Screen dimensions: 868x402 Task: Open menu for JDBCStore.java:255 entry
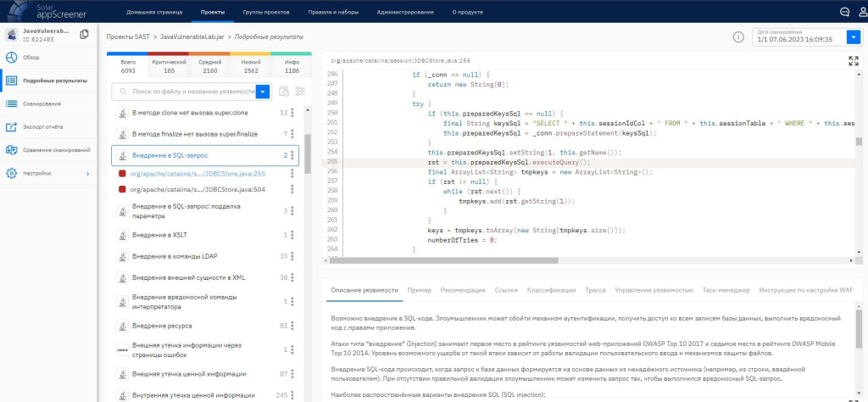pyautogui.click(x=292, y=174)
